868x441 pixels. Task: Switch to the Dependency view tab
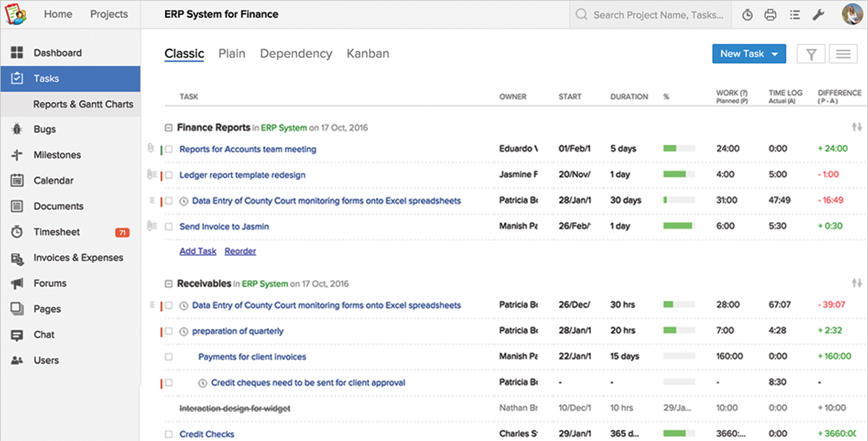click(x=296, y=53)
